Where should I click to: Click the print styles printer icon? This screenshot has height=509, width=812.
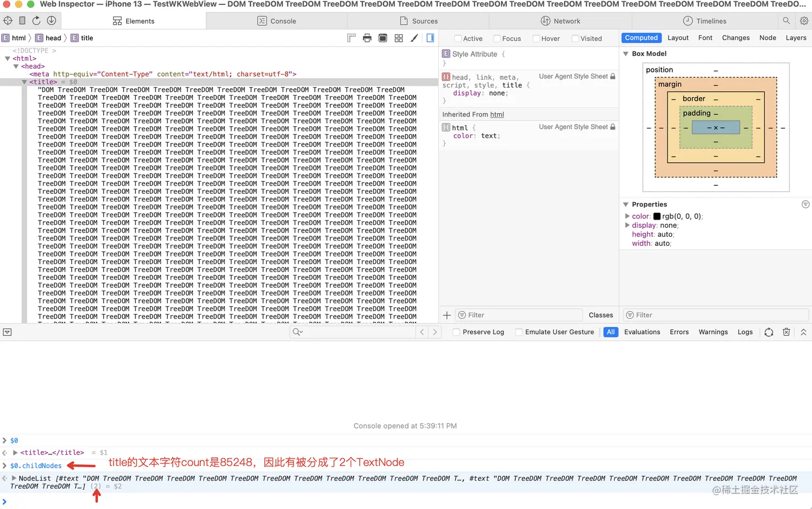tap(367, 38)
